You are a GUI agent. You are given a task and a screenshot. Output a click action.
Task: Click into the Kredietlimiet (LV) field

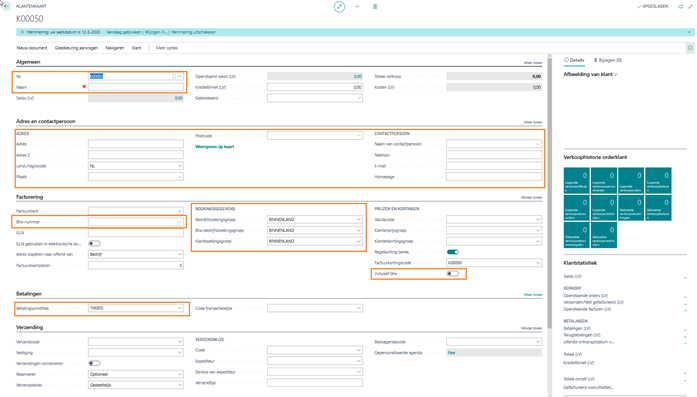(315, 87)
